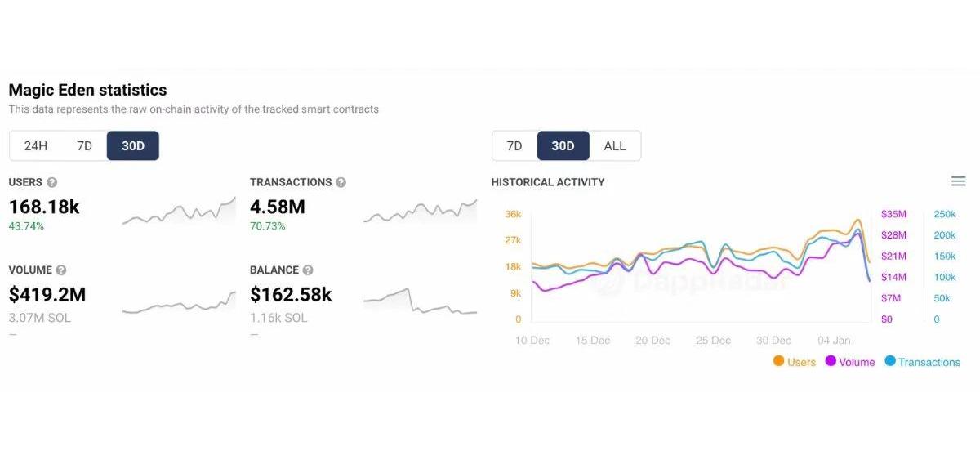Switch historical chart to ALL range
The width and height of the screenshot is (980, 464).
point(614,146)
